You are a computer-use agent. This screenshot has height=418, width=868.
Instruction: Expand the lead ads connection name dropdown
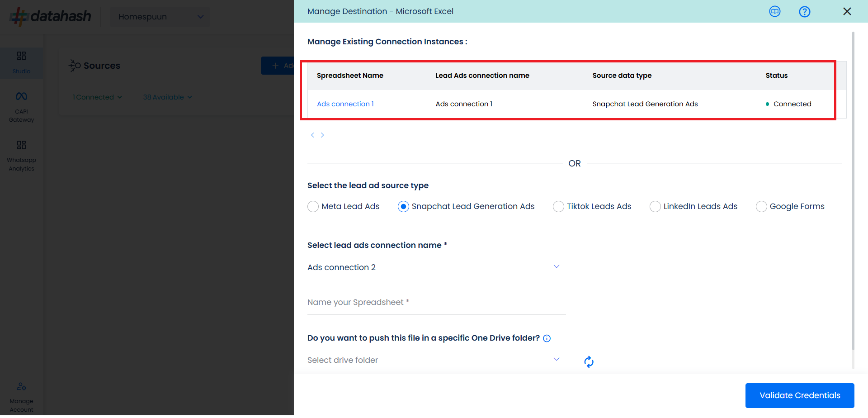tap(436, 267)
